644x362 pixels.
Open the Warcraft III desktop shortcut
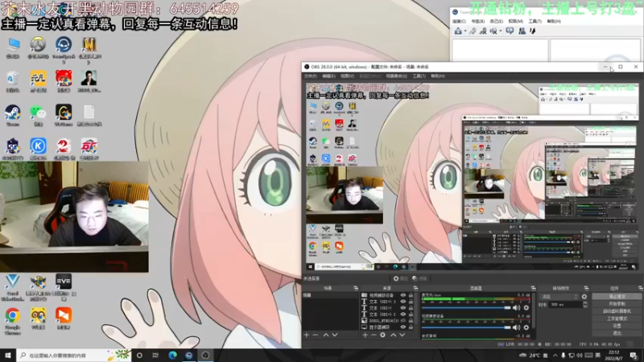(x=89, y=49)
